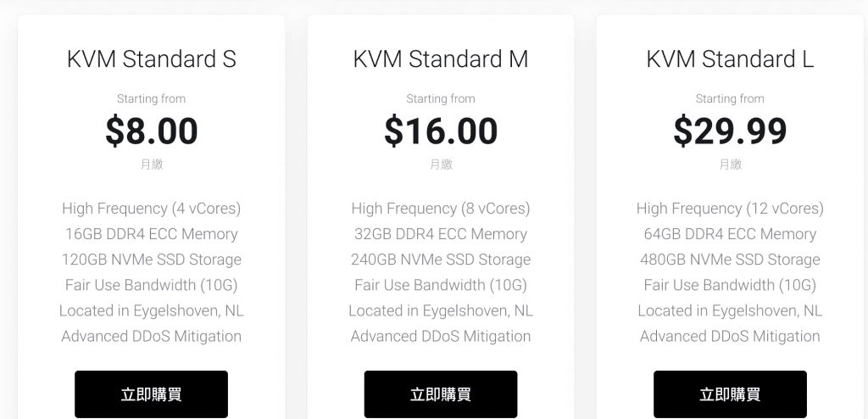The height and width of the screenshot is (419, 868).
Task: Click 32GB DDR4 ECC Memory line
Action: pos(441,234)
